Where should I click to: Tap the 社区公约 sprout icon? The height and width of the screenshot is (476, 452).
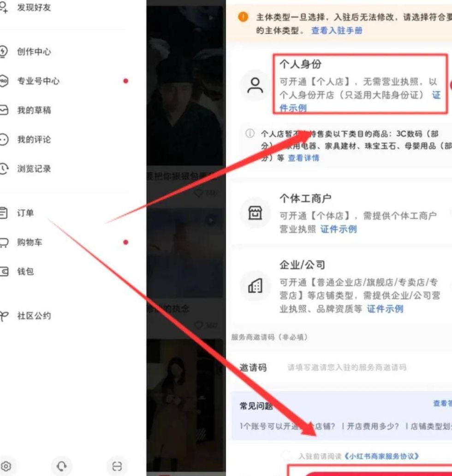(4, 316)
